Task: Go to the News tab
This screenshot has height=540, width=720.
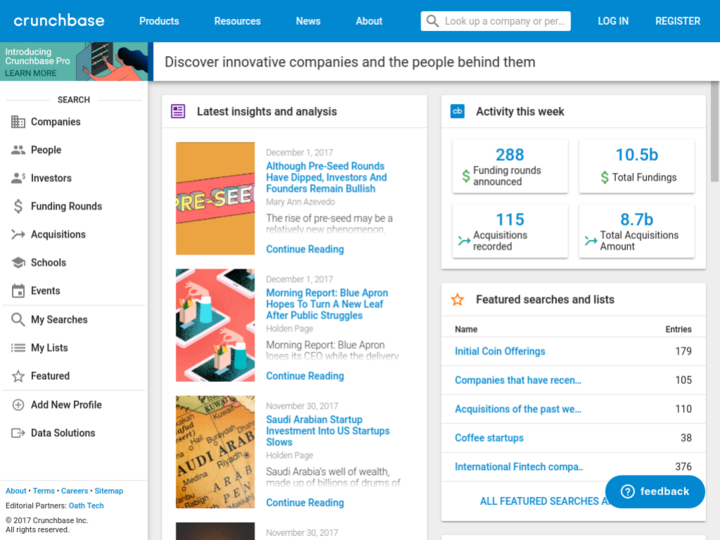Action: pos(308,21)
